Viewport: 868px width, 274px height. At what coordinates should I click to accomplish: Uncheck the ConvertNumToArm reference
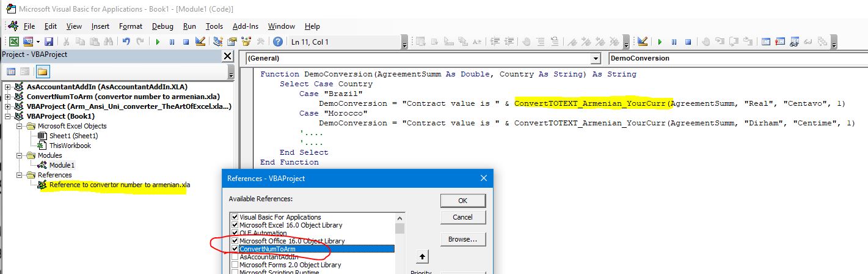(x=235, y=249)
